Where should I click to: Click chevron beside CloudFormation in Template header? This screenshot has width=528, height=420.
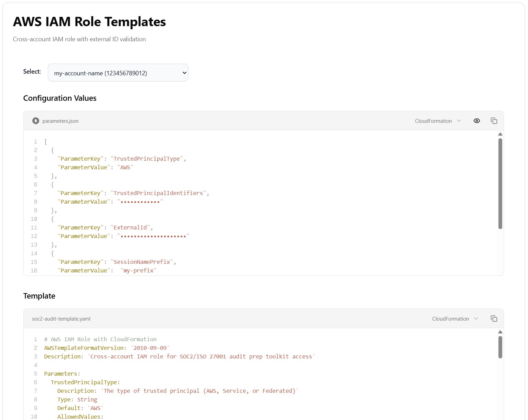click(476, 319)
